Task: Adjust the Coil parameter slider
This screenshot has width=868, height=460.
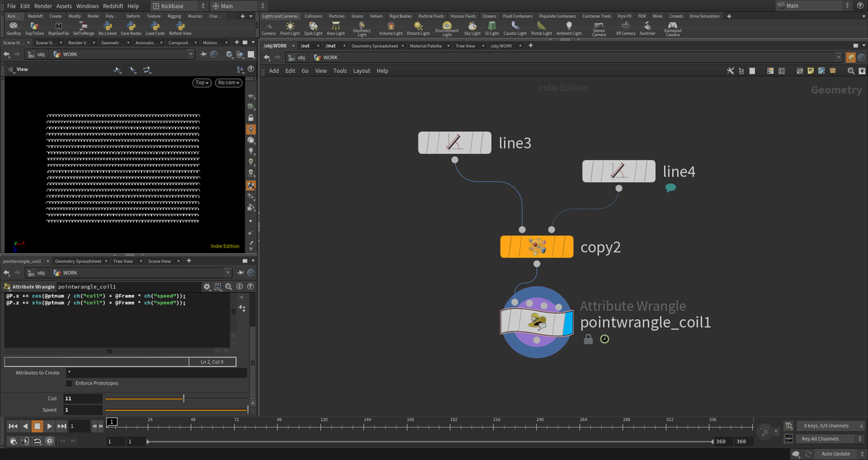Action: point(176,399)
